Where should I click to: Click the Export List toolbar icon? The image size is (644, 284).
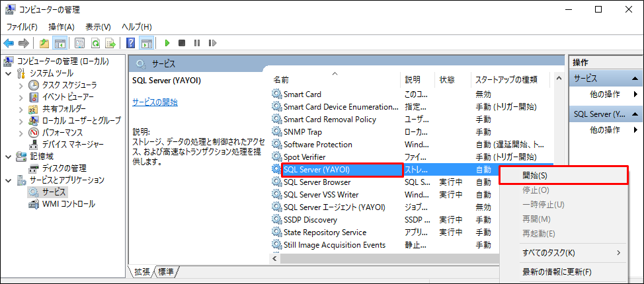(x=111, y=44)
